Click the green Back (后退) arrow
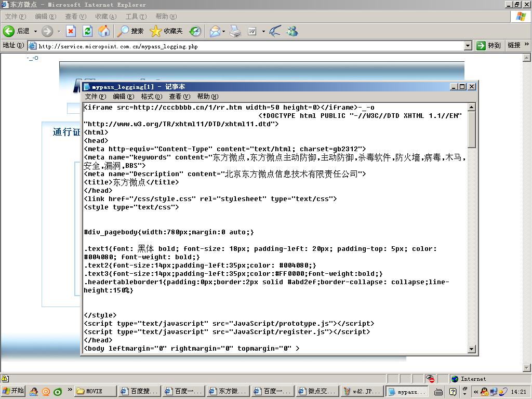Screen dimensions: 532x399 9,31
